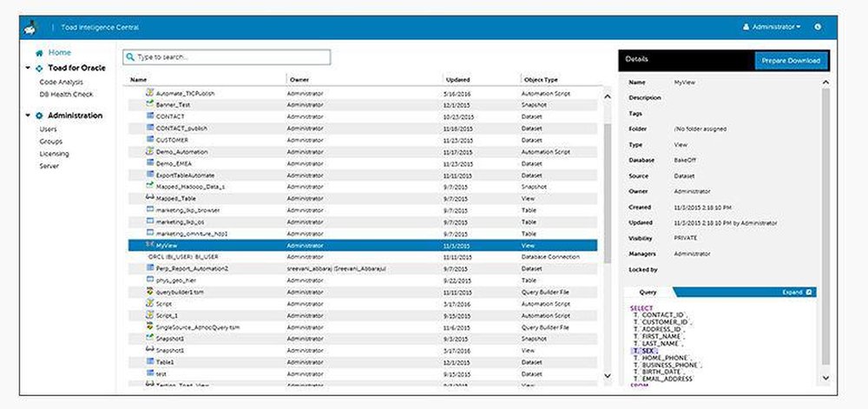The image size is (868, 409).
Task: Switch to the Query tab
Action: pos(648,293)
